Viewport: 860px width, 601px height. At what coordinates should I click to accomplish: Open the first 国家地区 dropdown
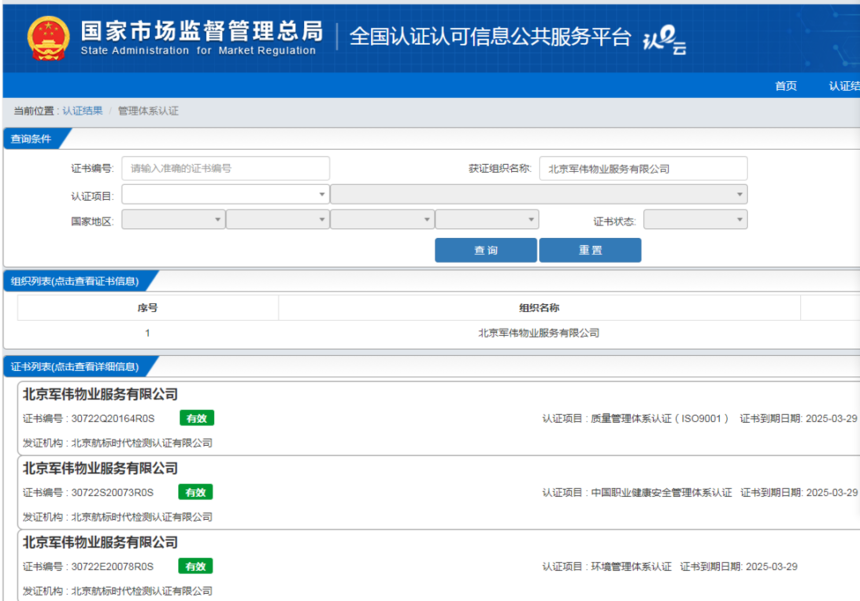173,220
